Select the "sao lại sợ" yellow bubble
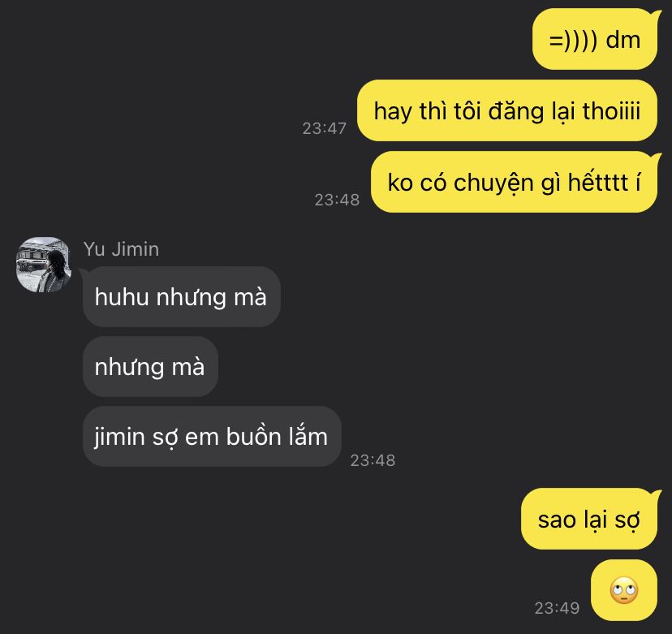This screenshot has height=634, width=672. click(x=589, y=519)
